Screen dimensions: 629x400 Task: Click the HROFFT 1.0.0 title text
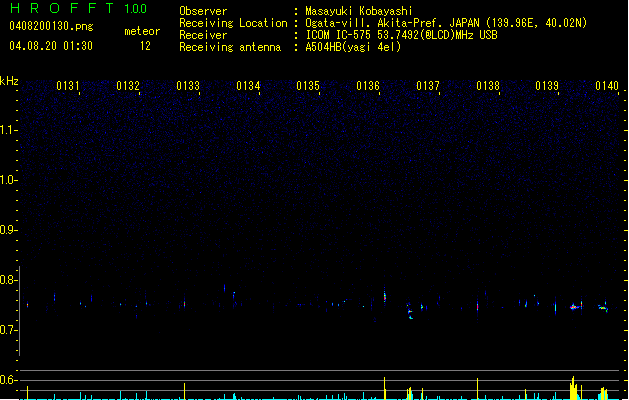click(79, 8)
